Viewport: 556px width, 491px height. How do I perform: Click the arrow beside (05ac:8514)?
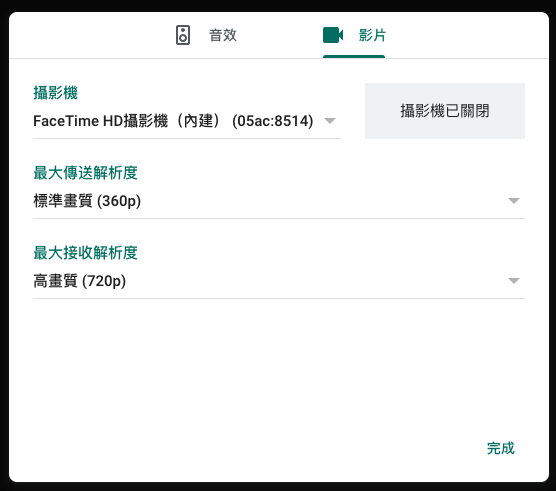click(x=330, y=121)
